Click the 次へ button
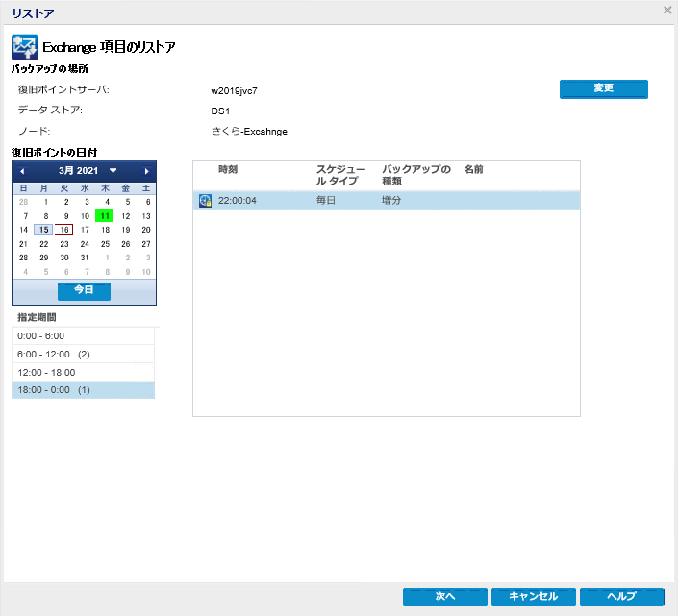This screenshot has height=616, width=678. click(445, 597)
